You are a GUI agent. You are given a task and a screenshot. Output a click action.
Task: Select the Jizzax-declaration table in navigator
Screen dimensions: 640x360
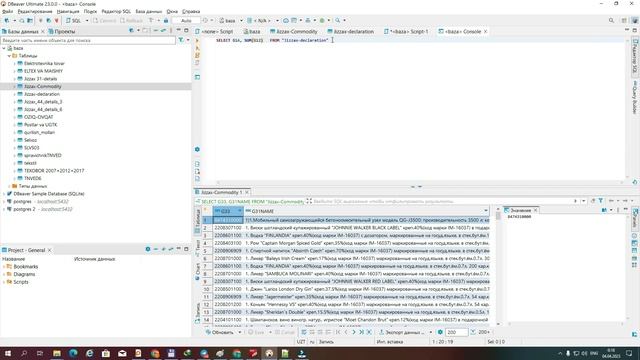click(x=42, y=94)
